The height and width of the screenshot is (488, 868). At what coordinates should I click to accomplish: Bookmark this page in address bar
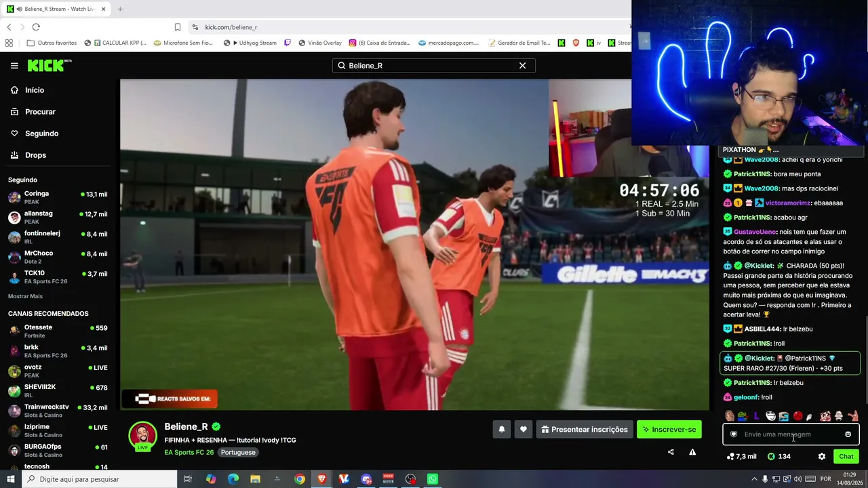point(178,27)
